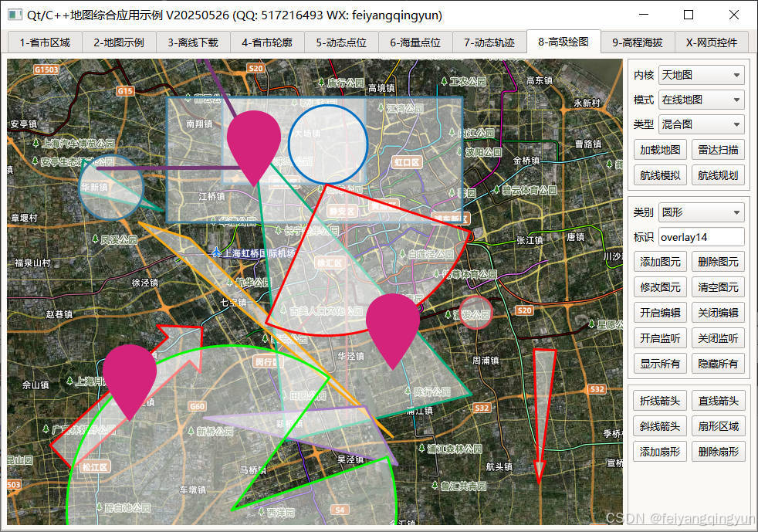758x532 pixels.
Task: Switch to the X-网页控件 tab
Action: [x=712, y=42]
